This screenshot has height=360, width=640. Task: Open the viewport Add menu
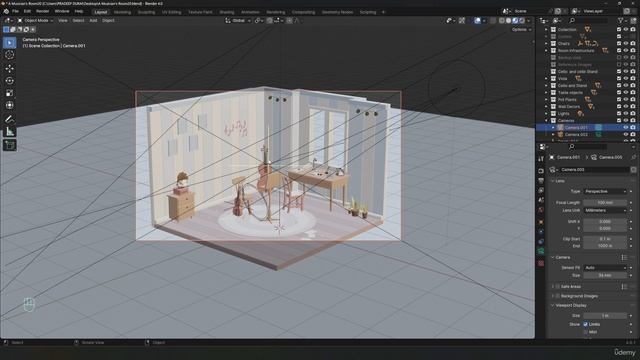(x=93, y=20)
